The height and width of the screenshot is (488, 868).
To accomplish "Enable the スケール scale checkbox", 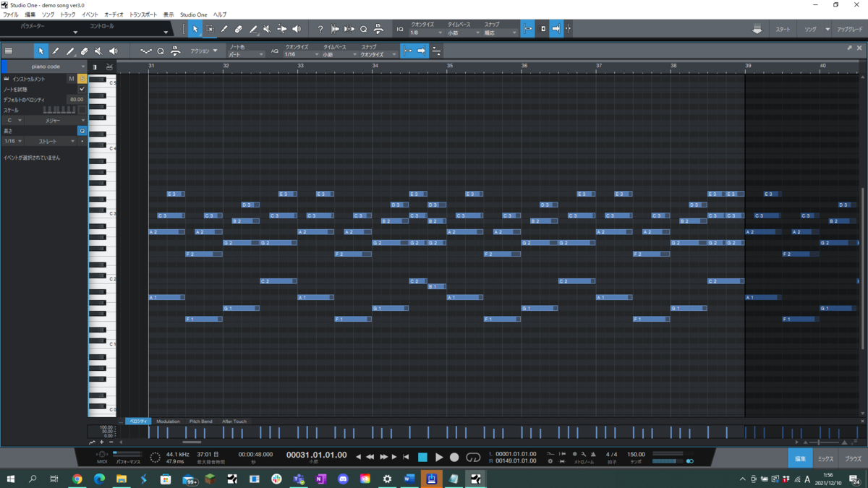I will coord(82,110).
